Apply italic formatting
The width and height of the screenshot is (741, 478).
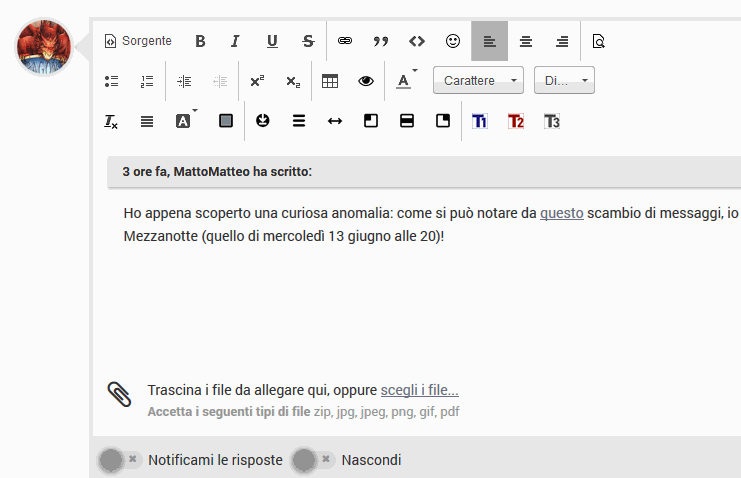[x=235, y=41]
